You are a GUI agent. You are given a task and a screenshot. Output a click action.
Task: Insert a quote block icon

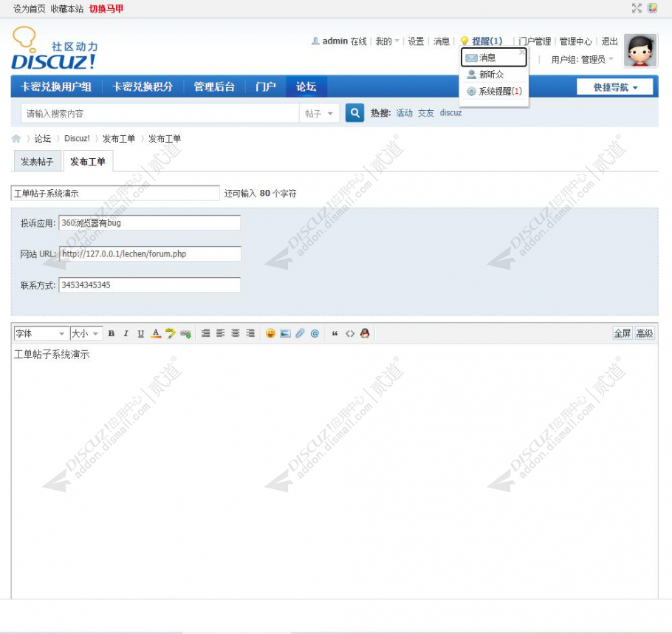pyautogui.click(x=335, y=333)
